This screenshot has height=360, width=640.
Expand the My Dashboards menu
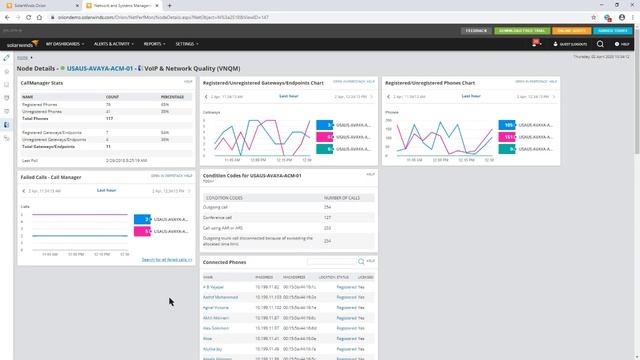point(65,44)
